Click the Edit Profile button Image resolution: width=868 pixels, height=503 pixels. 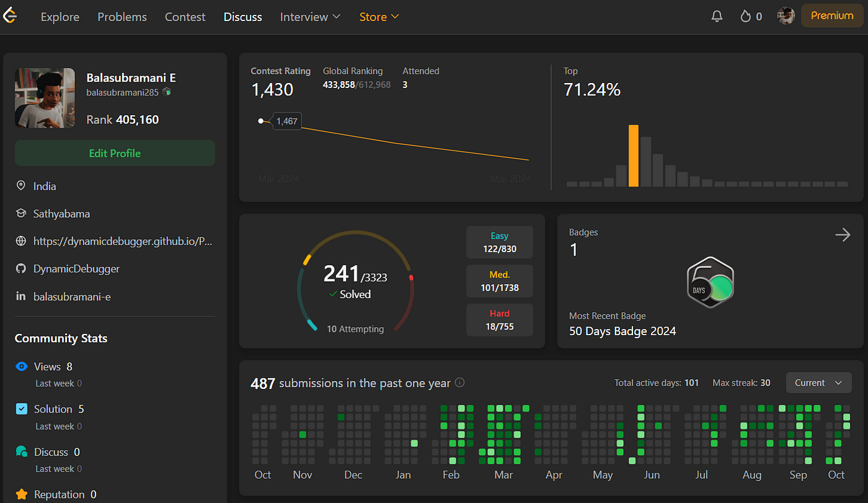click(x=115, y=153)
